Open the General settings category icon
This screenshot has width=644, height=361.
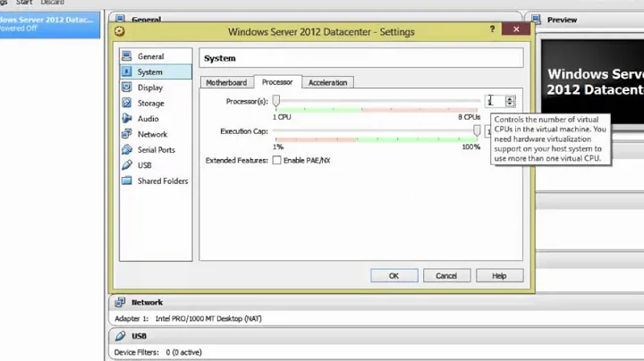(127, 56)
